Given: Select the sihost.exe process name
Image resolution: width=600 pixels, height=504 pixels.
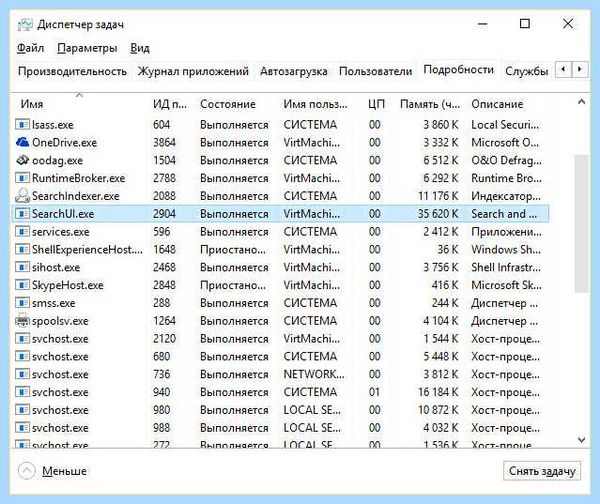Looking at the screenshot, I should (56, 267).
